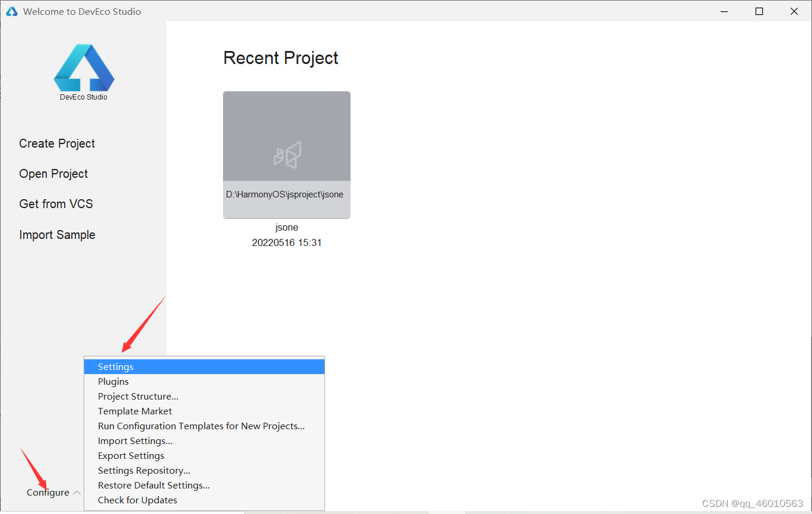Image resolution: width=812 pixels, height=514 pixels.
Task: Click Create Project
Action: coord(57,143)
